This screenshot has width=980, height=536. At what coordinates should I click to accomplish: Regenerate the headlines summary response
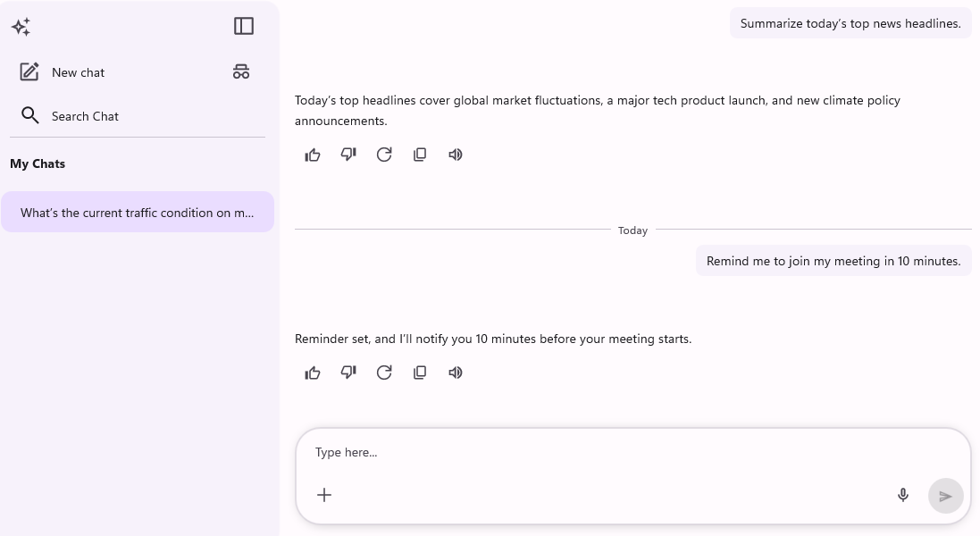tap(384, 155)
